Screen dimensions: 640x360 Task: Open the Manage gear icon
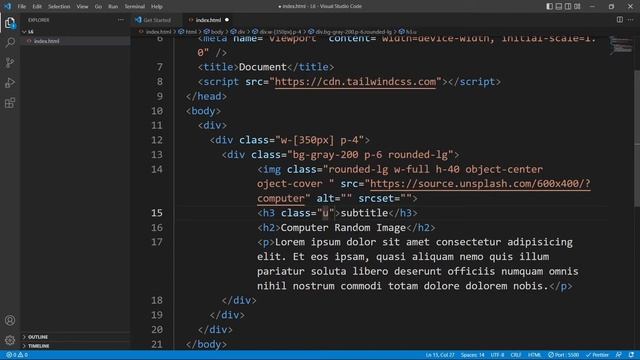[10, 340]
